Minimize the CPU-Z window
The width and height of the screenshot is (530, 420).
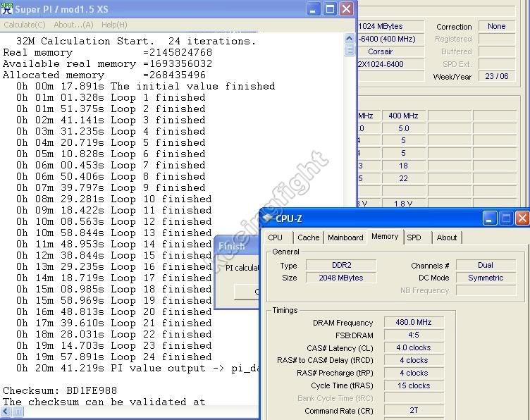point(489,218)
